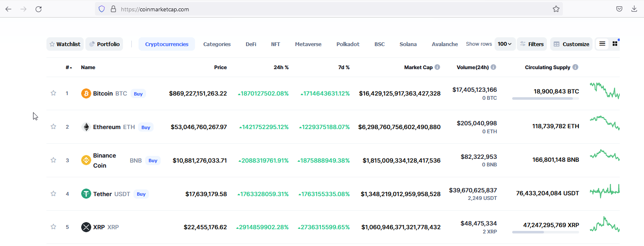The height and width of the screenshot is (246, 644).
Task: Sort by rank number column header
Action: coord(69,67)
